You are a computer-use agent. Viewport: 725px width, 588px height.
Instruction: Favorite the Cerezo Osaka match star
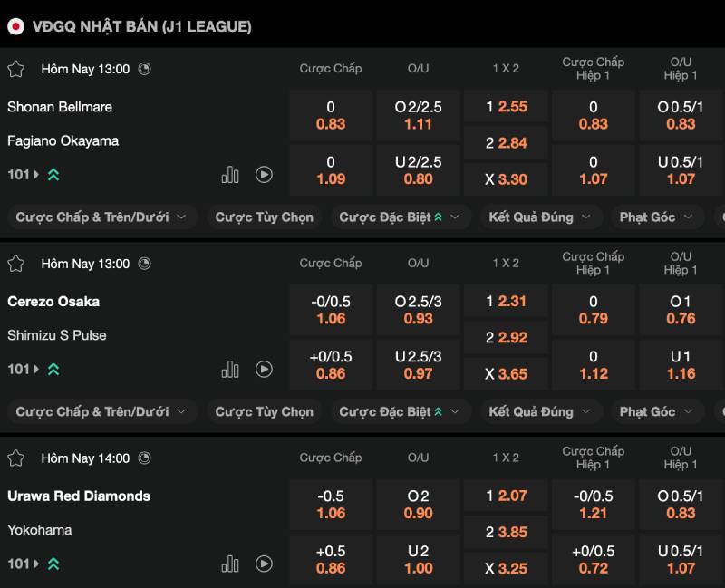click(x=15, y=264)
